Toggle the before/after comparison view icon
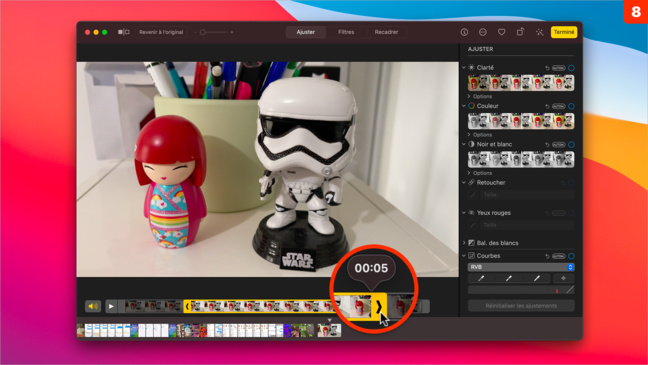The image size is (648, 365). coord(123,32)
